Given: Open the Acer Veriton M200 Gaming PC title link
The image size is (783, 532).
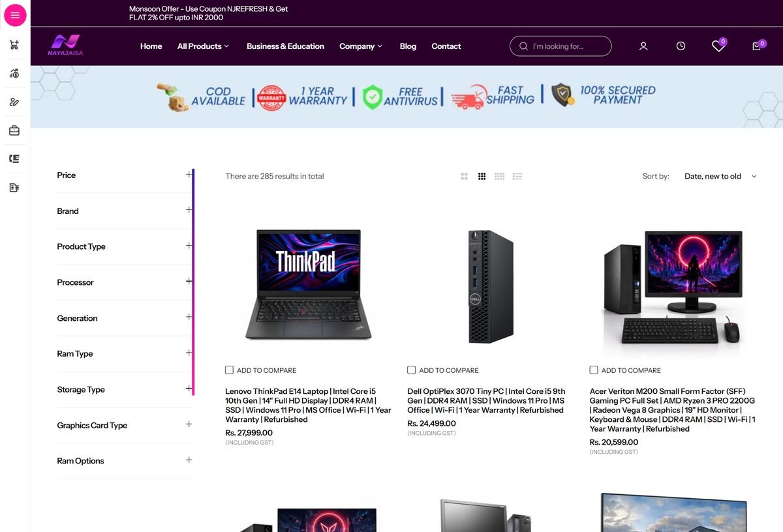Looking at the screenshot, I should [673, 410].
